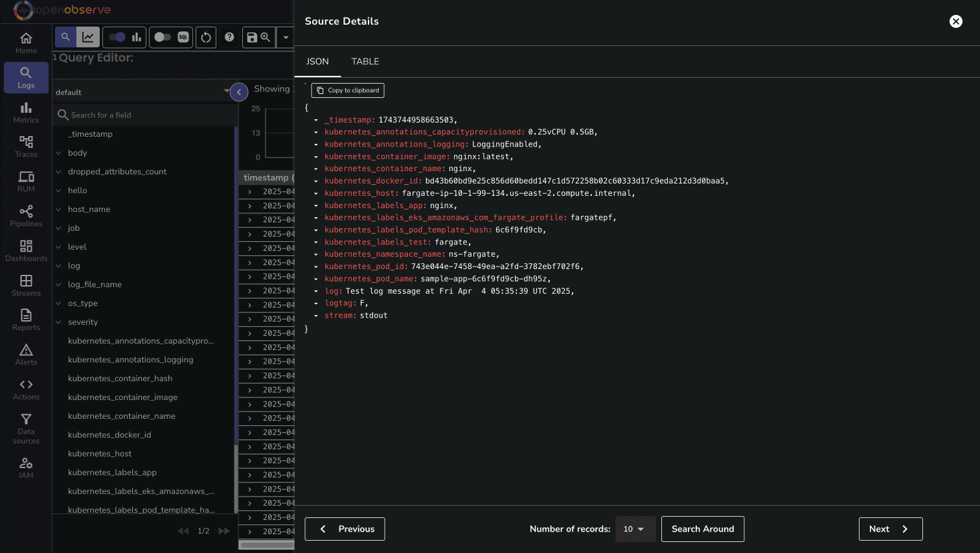Switch to the visualize chart view

(88, 38)
